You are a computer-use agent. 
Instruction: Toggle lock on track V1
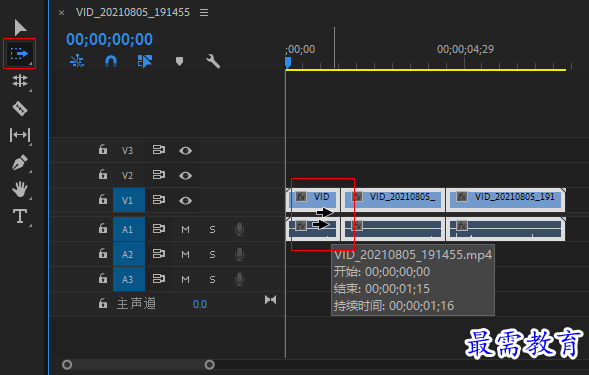(x=103, y=200)
